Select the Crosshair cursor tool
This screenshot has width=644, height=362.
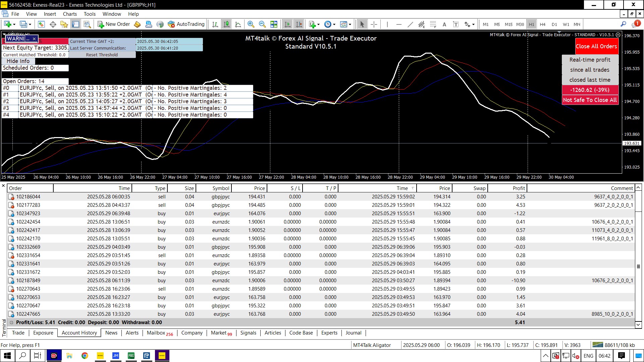(374, 24)
